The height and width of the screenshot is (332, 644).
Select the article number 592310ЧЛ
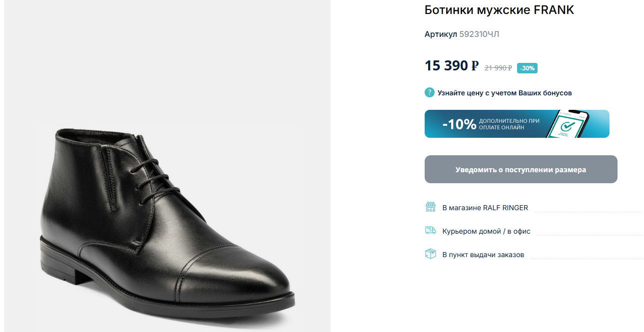coord(479,34)
